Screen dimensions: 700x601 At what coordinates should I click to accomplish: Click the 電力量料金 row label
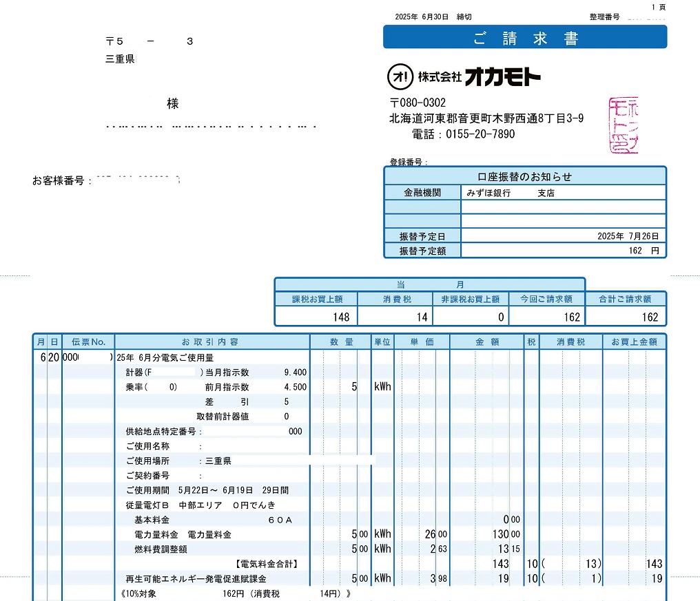(156, 534)
